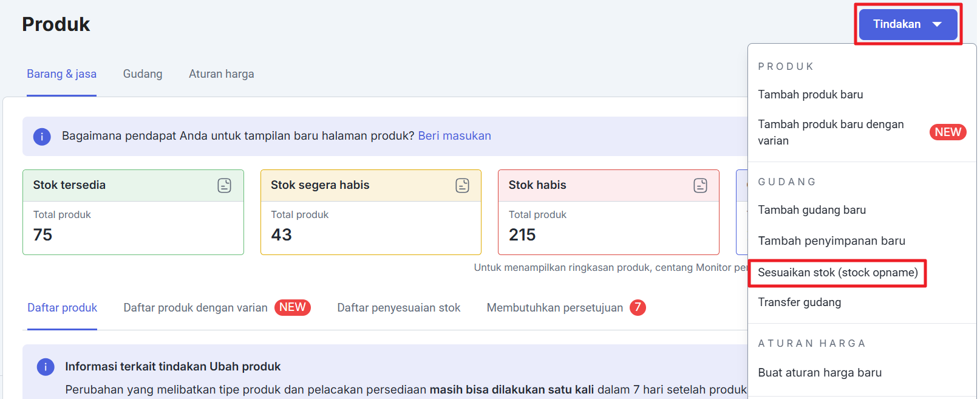Screen dimensions: 980x399
Task: Click the Stok habis card icon
Action: coord(700,185)
